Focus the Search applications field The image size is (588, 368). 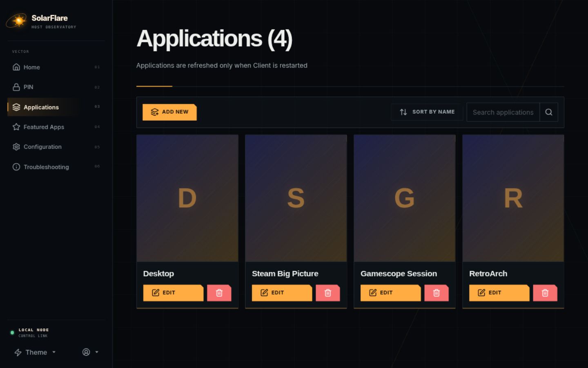[x=503, y=112]
